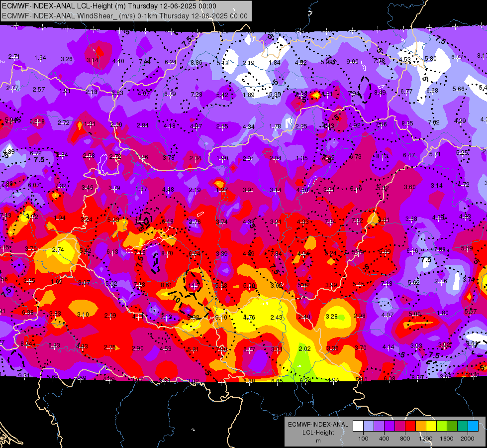Click the grid value 5.71
The width and height of the screenshot is (487, 448).
click(434, 154)
